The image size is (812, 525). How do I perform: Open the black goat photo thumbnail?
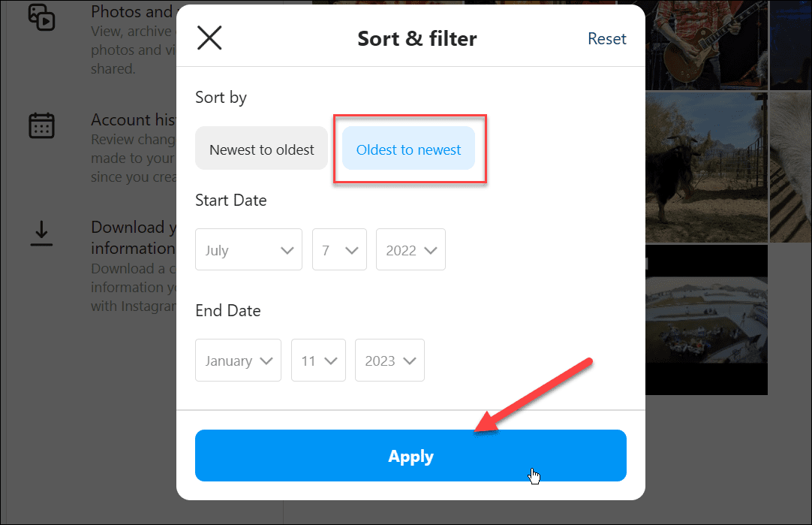[706, 167]
